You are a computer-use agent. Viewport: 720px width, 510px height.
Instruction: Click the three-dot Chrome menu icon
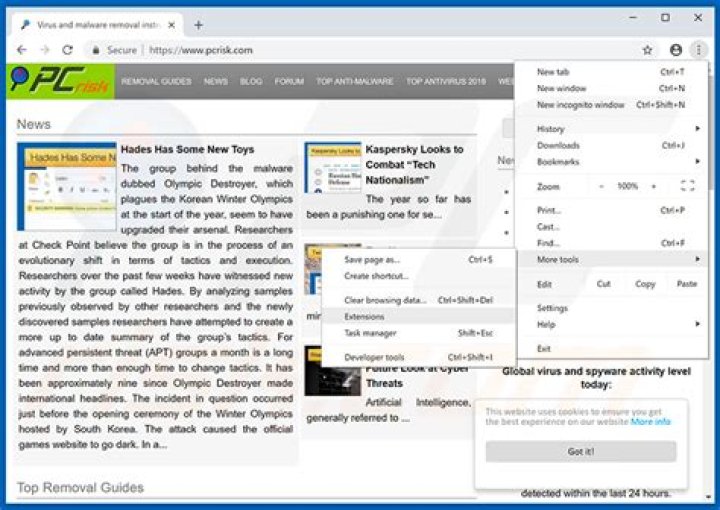pyautogui.click(x=698, y=50)
